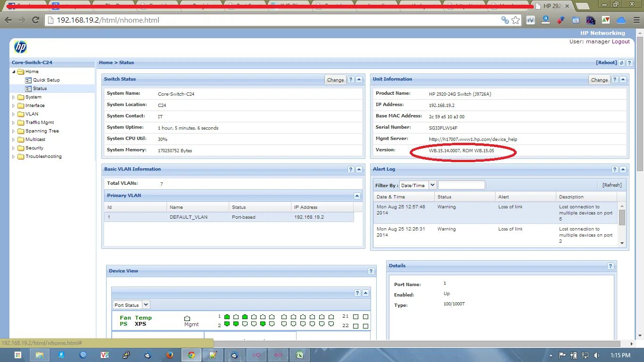Expand the System folder

tap(14, 97)
